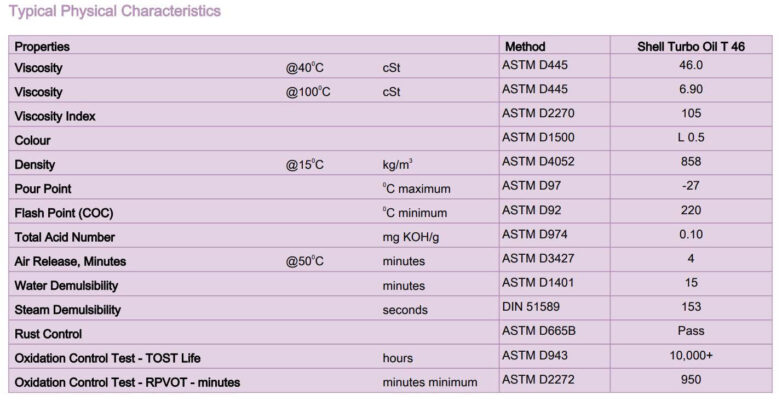Select the Water Demulsibility row

(x=65, y=285)
